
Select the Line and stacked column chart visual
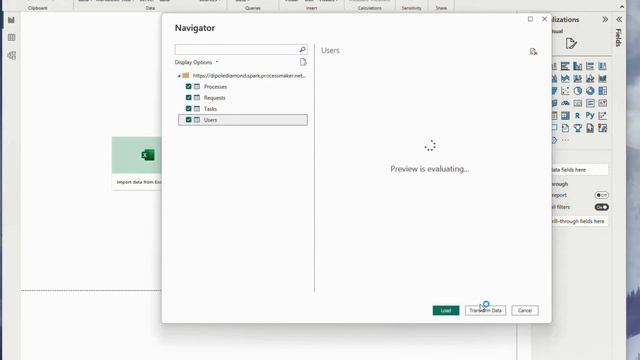578,78
